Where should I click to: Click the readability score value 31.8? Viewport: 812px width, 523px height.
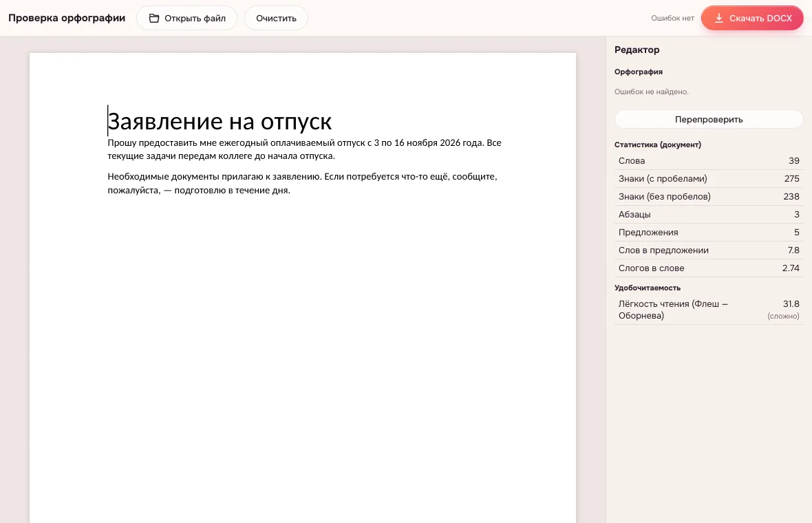tap(791, 304)
